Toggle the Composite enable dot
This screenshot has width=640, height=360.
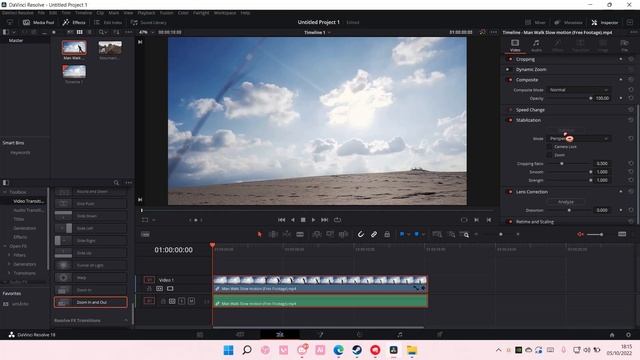[510, 80]
